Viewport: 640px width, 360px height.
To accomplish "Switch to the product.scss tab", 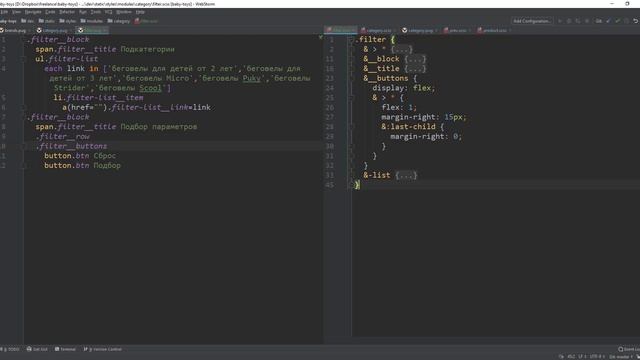I will tap(494, 30).
